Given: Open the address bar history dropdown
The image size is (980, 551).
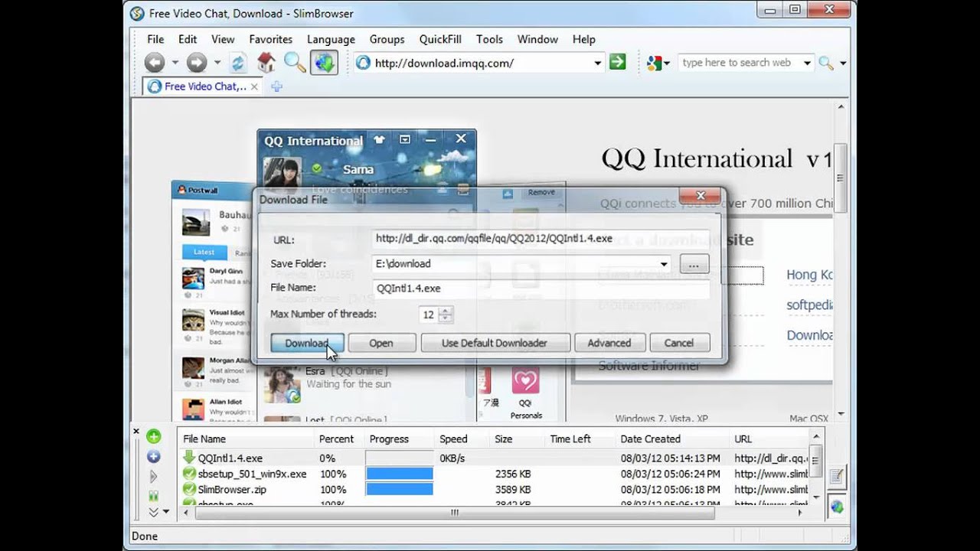Looking at the screenshot, I should (598, 63).
